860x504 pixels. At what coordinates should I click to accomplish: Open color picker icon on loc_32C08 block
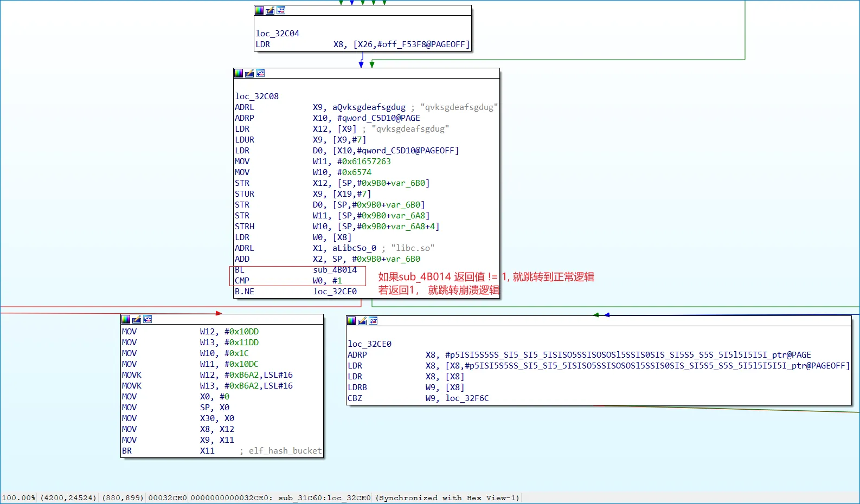click(239, 73)
